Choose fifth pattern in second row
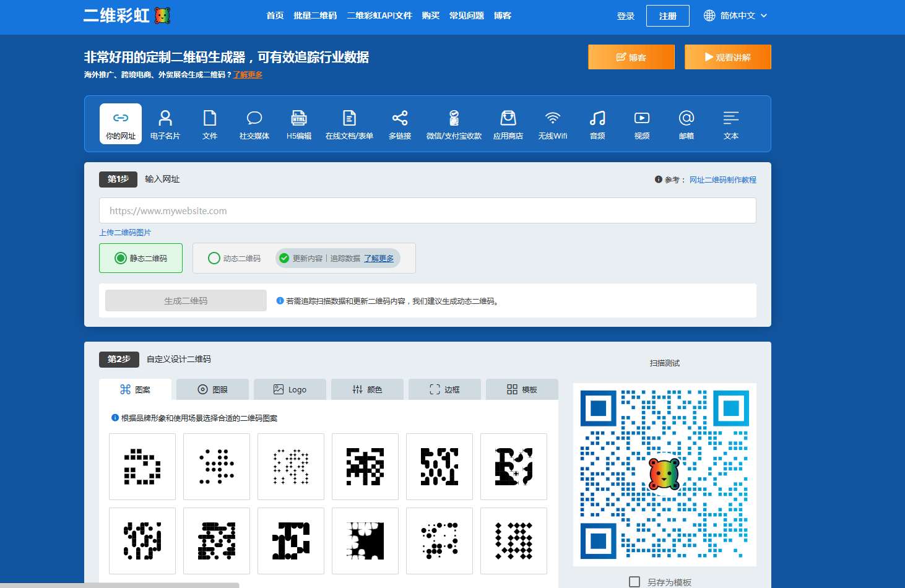 click(x=440, y=541)
